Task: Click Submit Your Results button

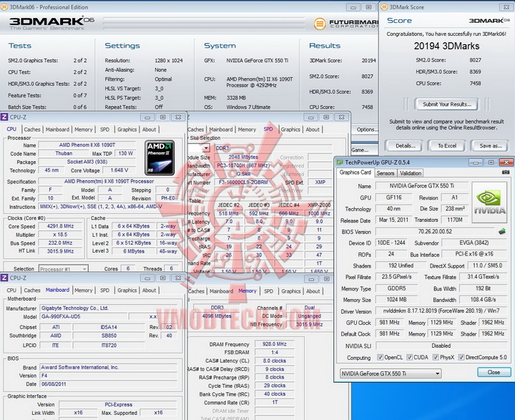Action: point(446,104)
